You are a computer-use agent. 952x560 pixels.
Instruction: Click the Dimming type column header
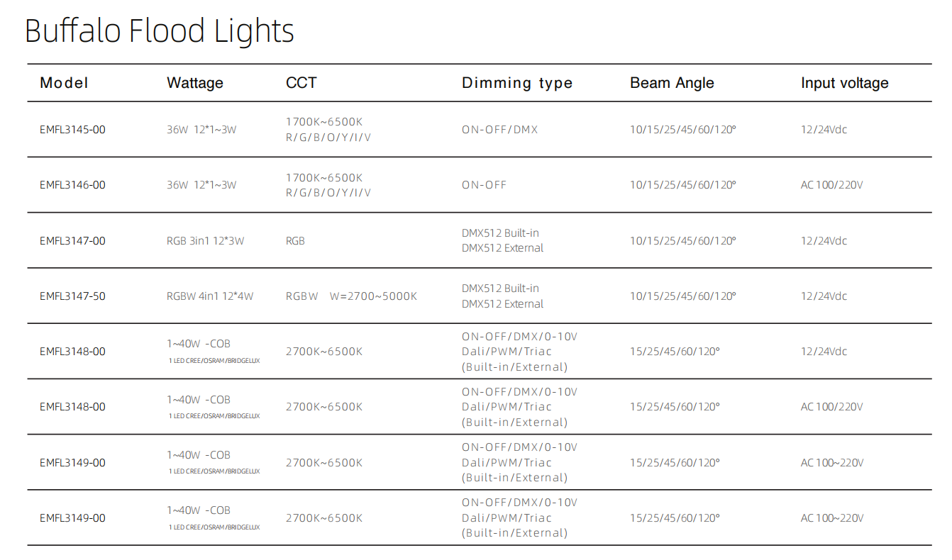[x=517, y=83]
